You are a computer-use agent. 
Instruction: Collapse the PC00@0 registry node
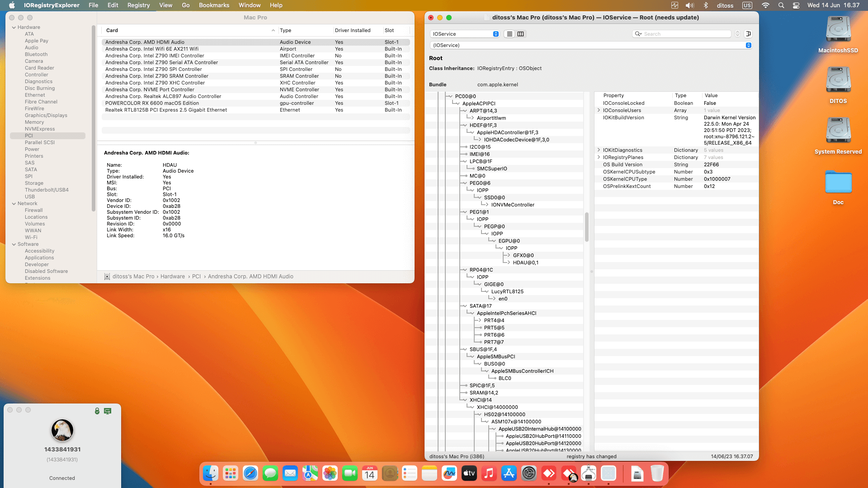tap(449, 96)
